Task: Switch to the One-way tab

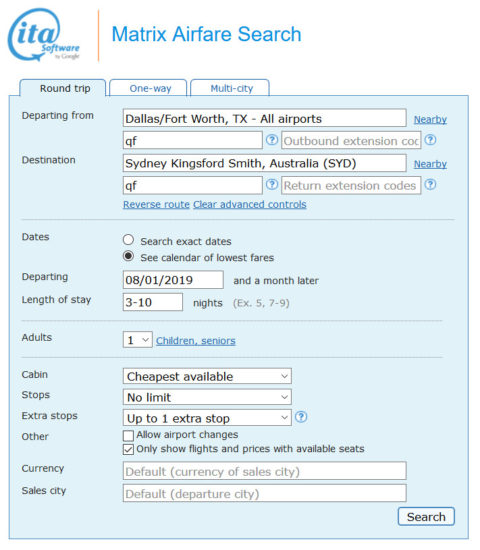Action: click(148, 88)
